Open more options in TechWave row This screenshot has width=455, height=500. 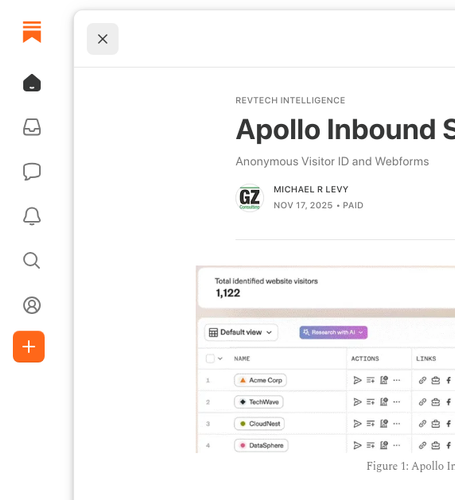click(397, 402)
